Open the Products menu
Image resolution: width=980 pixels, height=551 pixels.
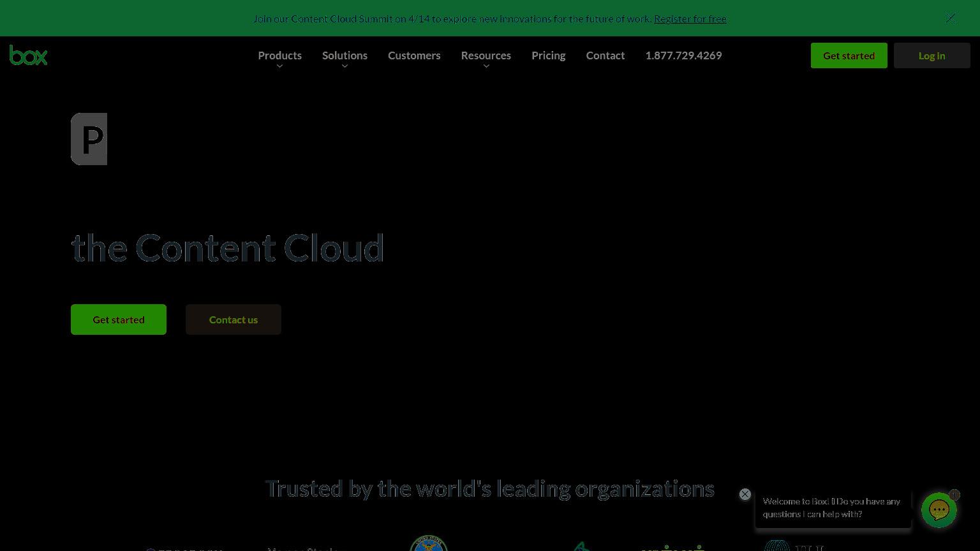(279, 55)
